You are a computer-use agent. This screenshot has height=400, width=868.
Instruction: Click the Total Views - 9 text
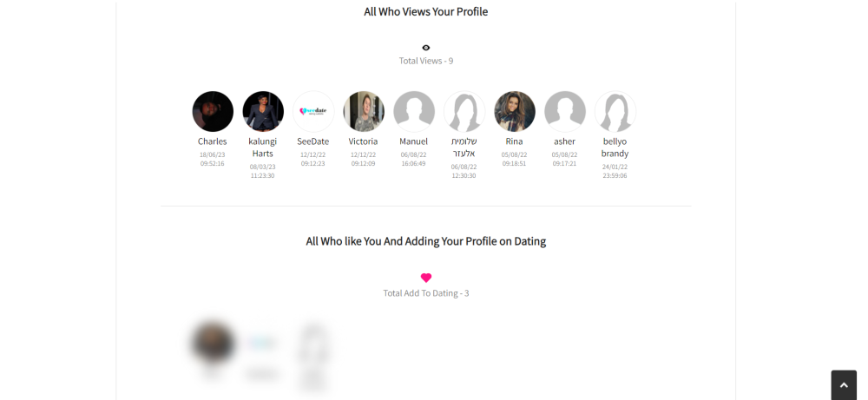(x=426, y=61)
